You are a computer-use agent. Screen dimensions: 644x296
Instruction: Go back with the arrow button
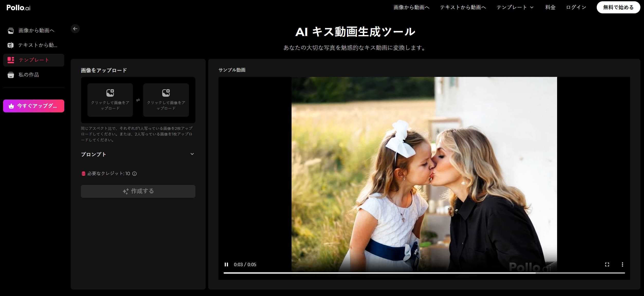(x=75, y=29)
